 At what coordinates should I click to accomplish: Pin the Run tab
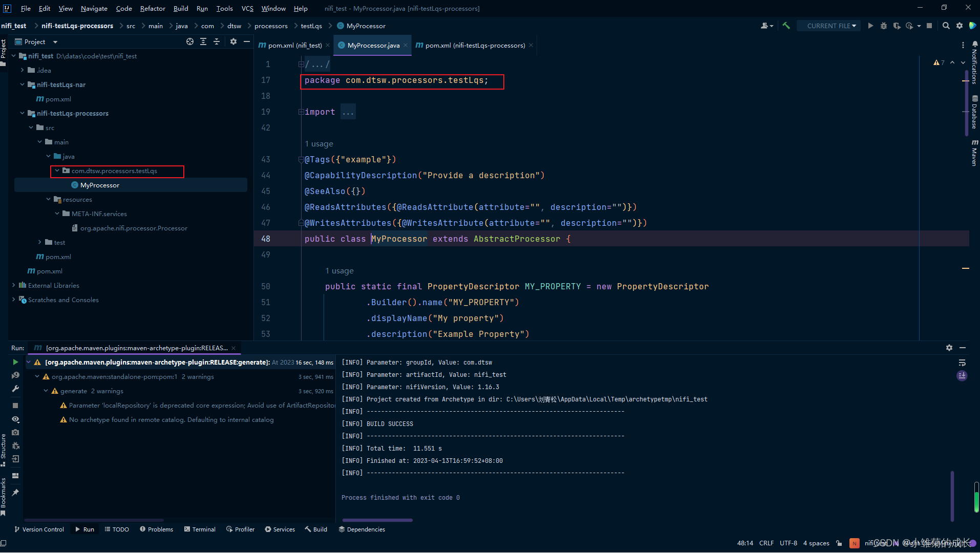click(15, 492)
